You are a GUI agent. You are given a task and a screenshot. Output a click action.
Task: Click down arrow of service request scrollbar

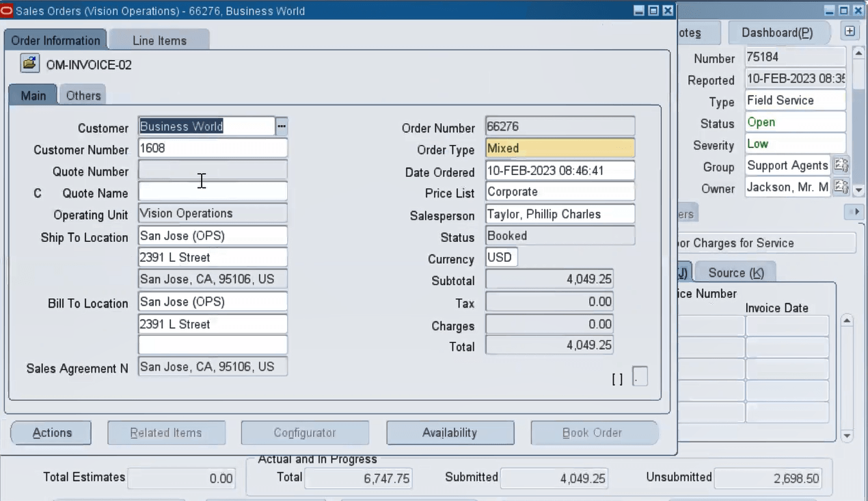(859, 191)
